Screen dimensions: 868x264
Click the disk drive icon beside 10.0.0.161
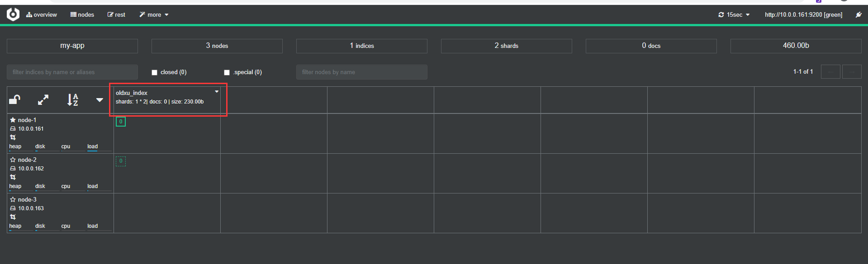[13, 129]
